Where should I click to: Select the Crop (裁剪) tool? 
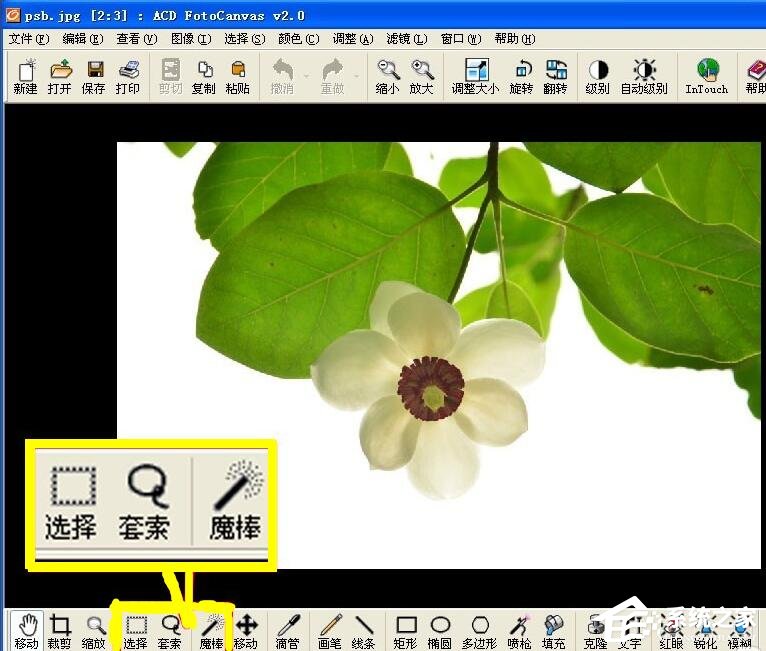(60, 632)
